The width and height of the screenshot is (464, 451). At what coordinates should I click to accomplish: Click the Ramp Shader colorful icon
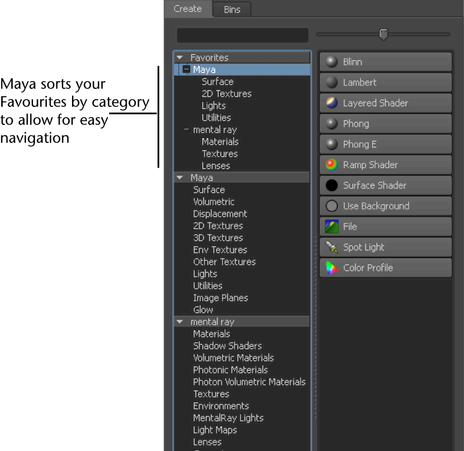point(331,165)
